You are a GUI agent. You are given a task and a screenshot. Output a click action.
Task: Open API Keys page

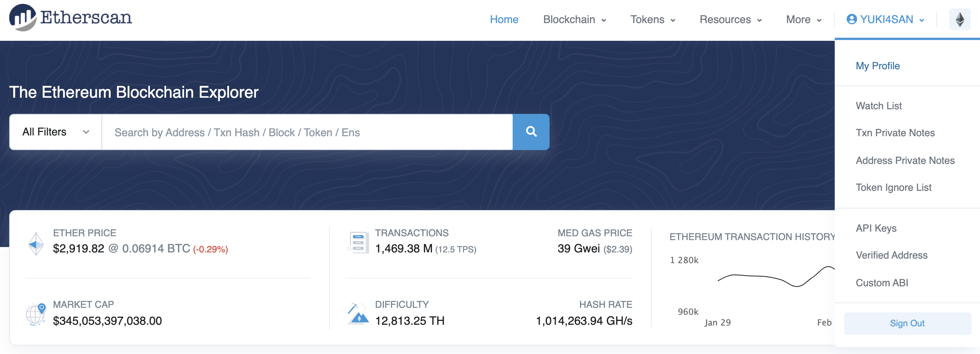pyautogui.click(x=876, y=228)
